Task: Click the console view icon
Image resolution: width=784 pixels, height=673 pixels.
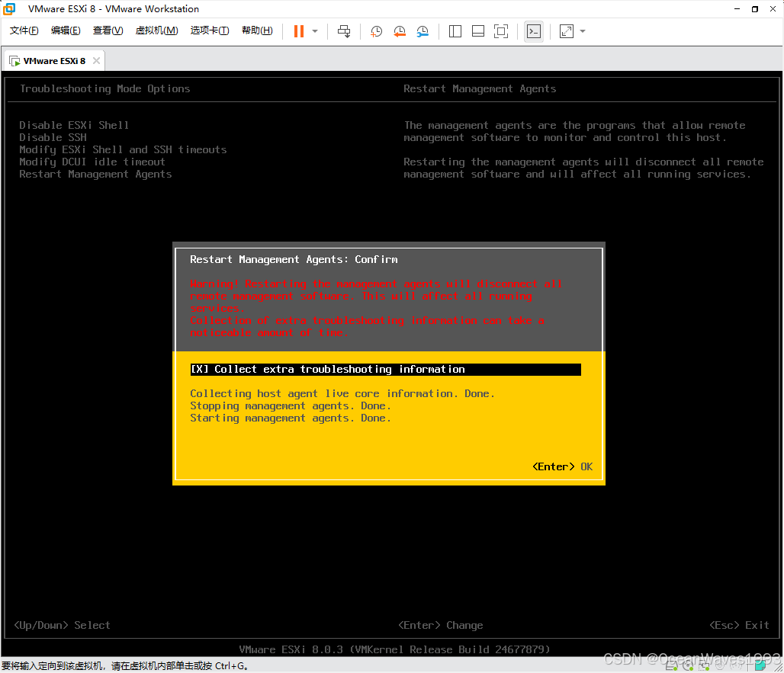Action: tap(534, 31)
